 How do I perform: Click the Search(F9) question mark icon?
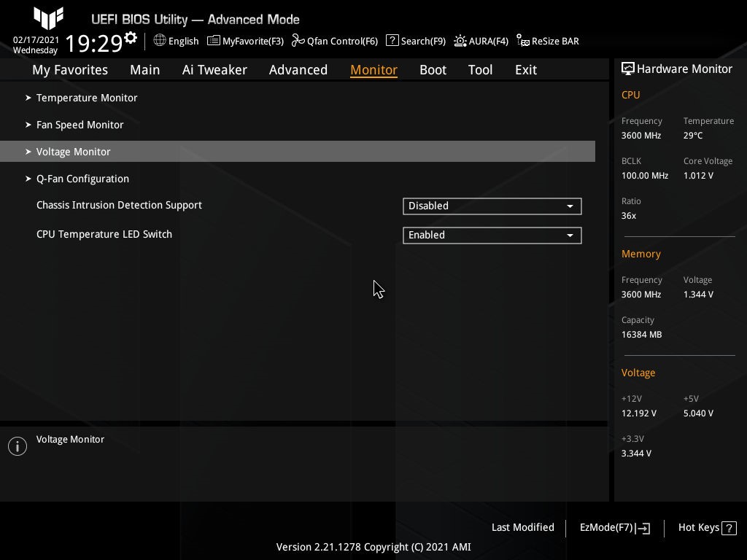[392, 41]
